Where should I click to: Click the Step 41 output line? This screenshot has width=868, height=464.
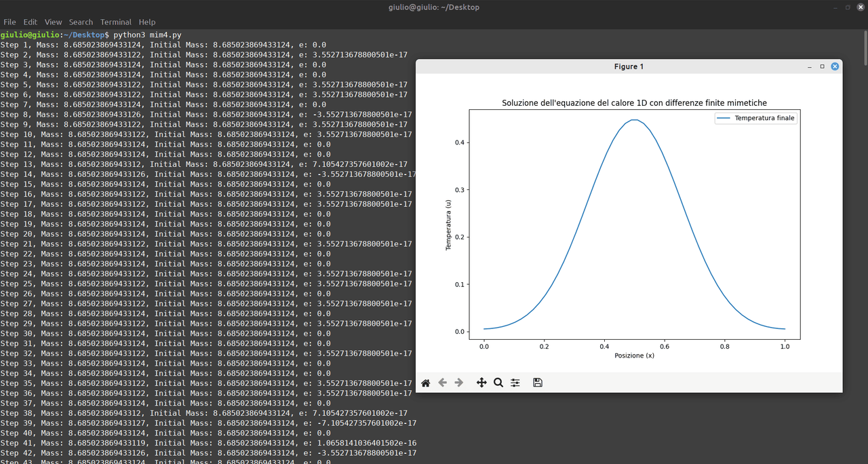pos(208,443)
